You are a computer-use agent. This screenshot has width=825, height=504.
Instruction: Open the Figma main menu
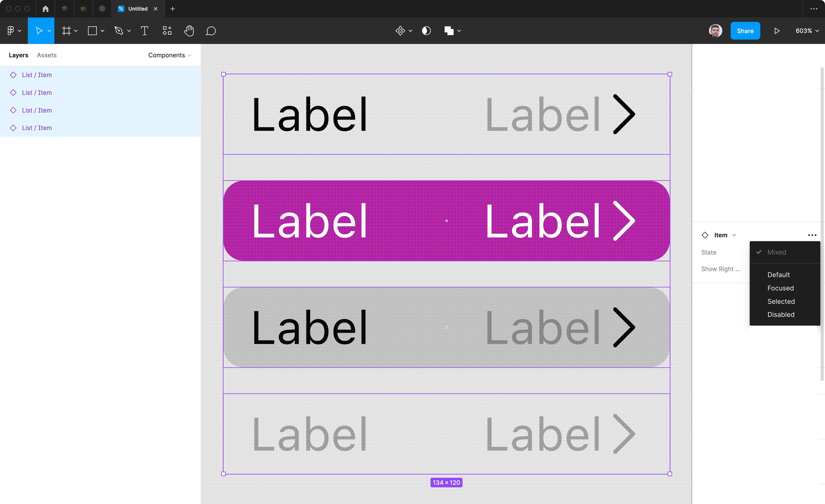click(14, 31)
